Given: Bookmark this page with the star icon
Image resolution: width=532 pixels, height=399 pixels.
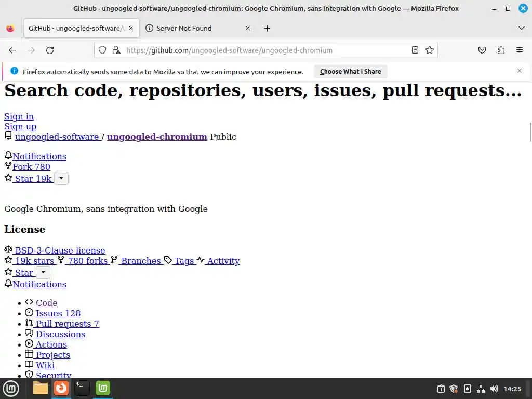Looking at the screenshot, I should point(430,50).
